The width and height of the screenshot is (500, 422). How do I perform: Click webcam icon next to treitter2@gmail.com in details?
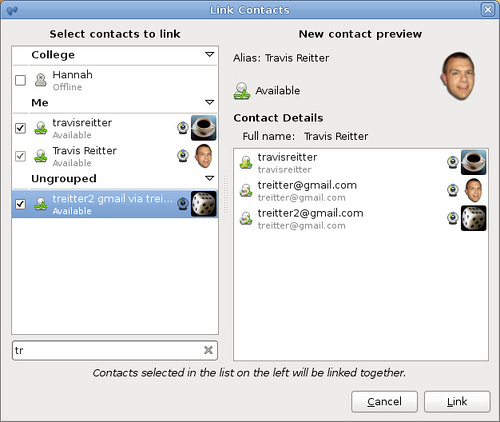point(453,218)
